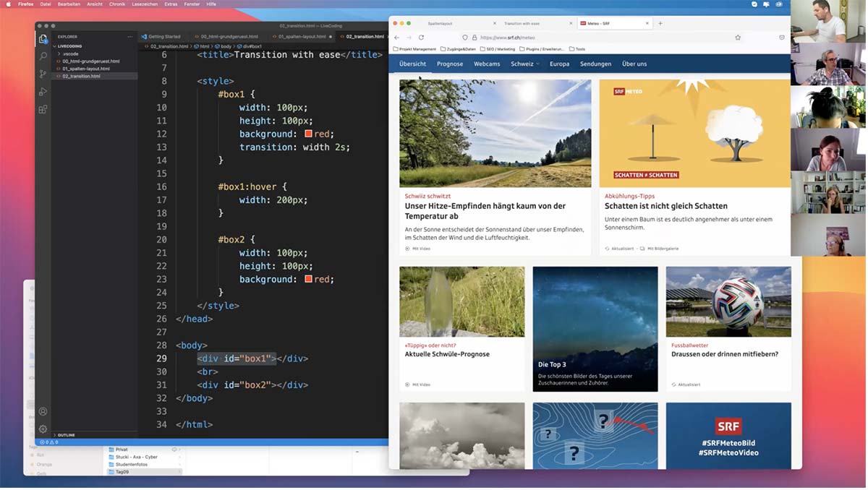Click the Explorer three-dot more actions button

click(x=130, y=37)
